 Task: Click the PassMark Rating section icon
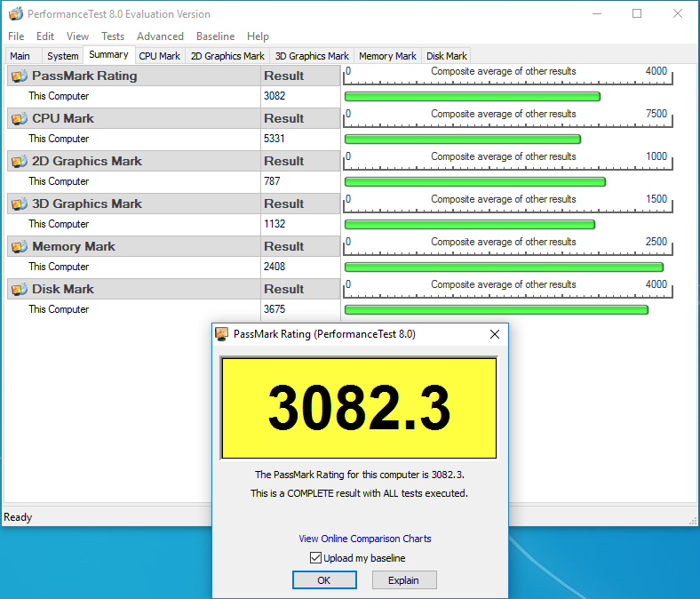(20, 76)
